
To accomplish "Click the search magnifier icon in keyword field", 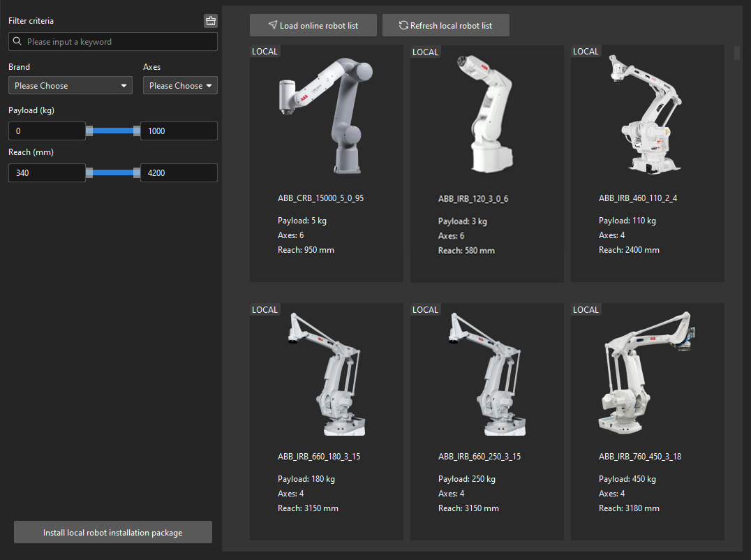I will click(17, 42).
